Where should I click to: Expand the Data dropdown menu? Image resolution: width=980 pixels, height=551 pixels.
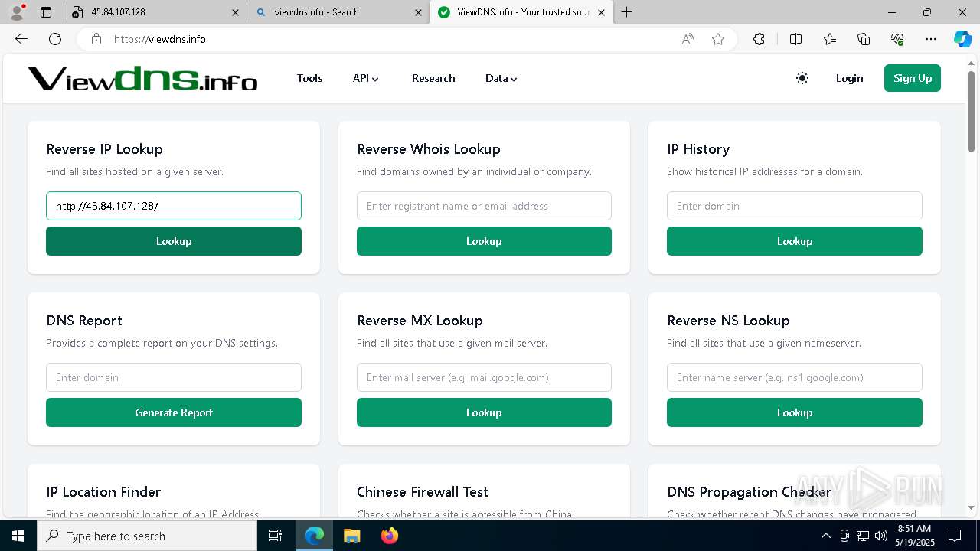501,78
